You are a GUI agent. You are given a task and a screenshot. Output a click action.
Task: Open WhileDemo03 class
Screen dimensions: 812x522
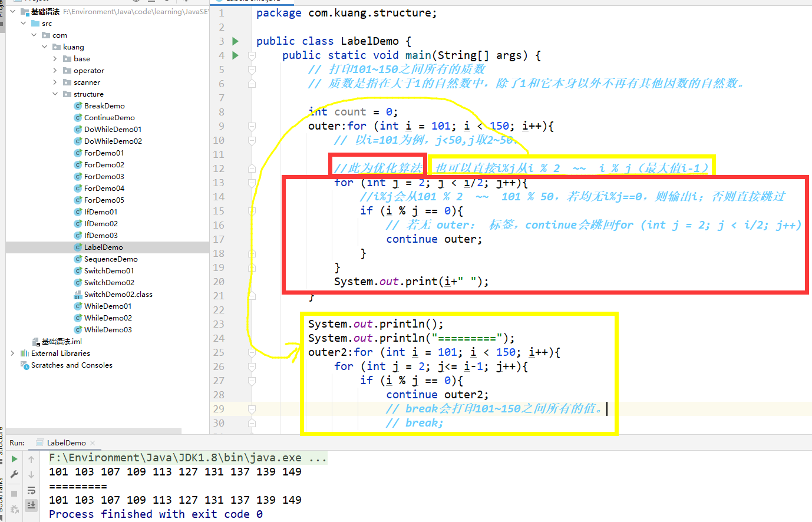108,330
